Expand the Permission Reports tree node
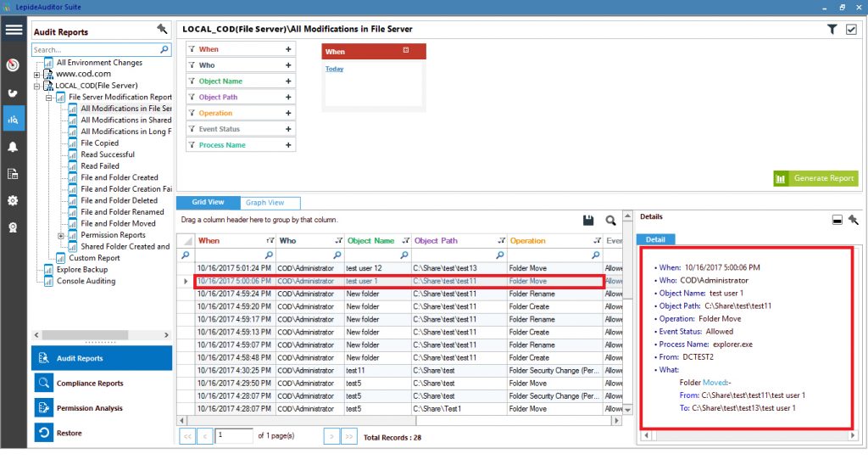868x465 pixels. (x=61, y=235)
